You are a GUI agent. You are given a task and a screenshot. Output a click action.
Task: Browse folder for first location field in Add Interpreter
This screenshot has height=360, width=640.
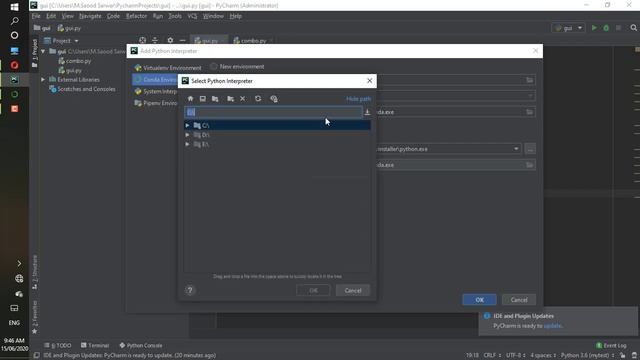coord(529,80)
